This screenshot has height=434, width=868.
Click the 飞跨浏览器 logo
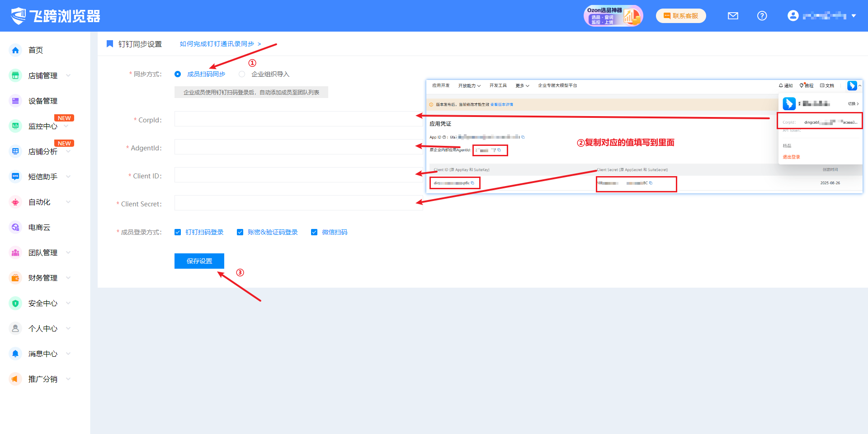point(56,16)
